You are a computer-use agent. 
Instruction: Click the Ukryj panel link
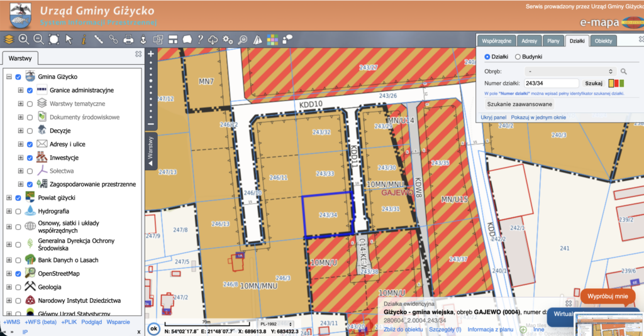(493, 117)
